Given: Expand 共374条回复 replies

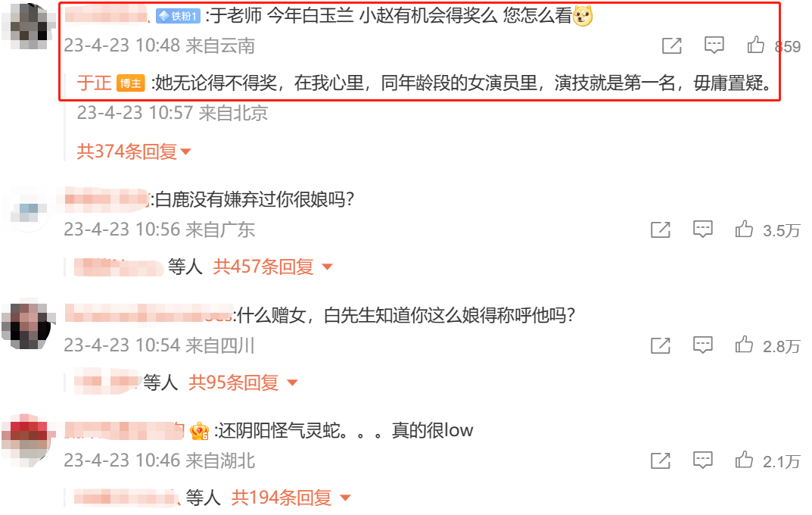Looking at the screenshot, I should click(x=134, y=151).
